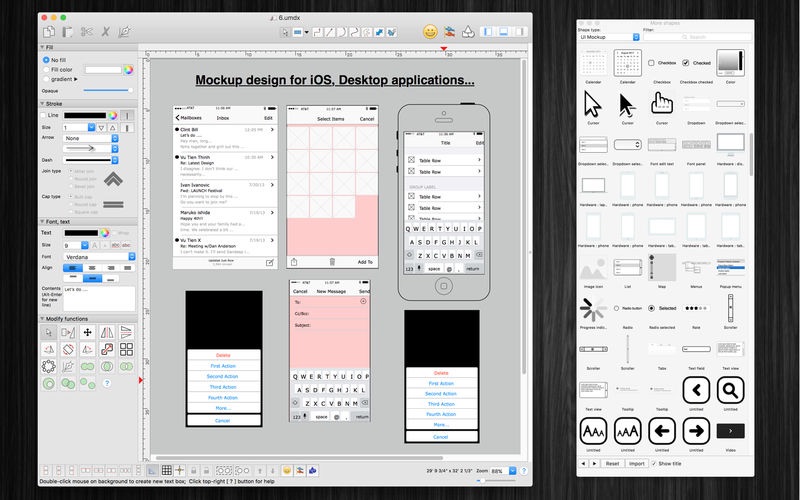Select the hand pointer cursor shape

click(661, 103)
